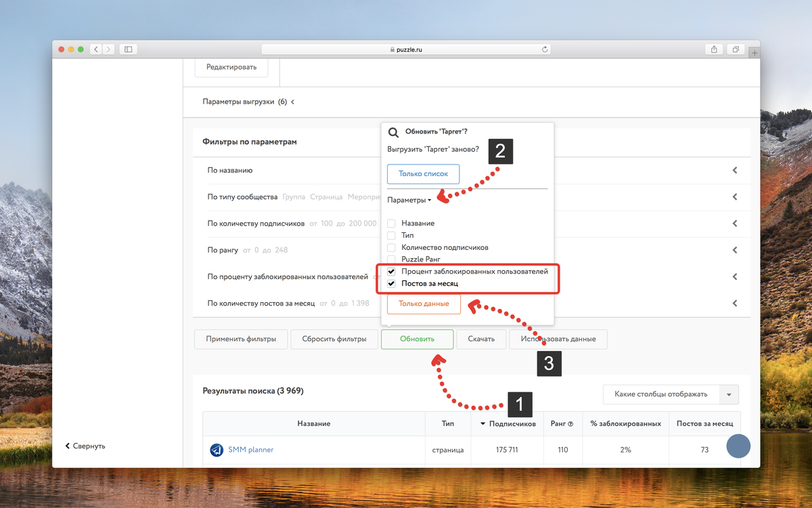Expand the По названию filter chevron
Viewport: 812px width, 508px height.
click(735, 171)
